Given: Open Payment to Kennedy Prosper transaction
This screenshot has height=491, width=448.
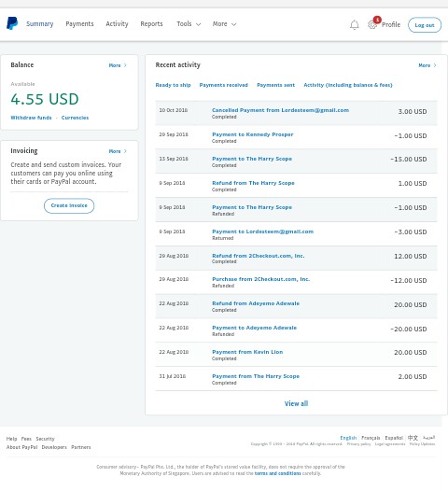Looking at the screenshot, I should (252, 134).
